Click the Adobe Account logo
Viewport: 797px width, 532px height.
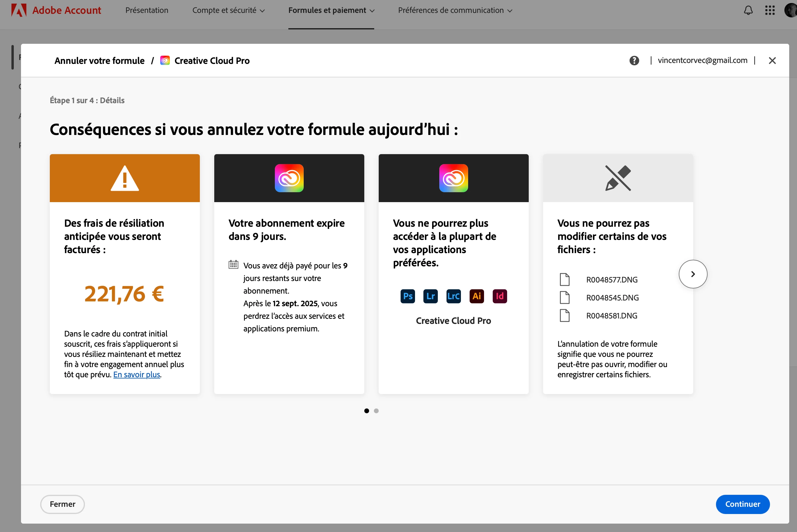click(x=56, y=10)
